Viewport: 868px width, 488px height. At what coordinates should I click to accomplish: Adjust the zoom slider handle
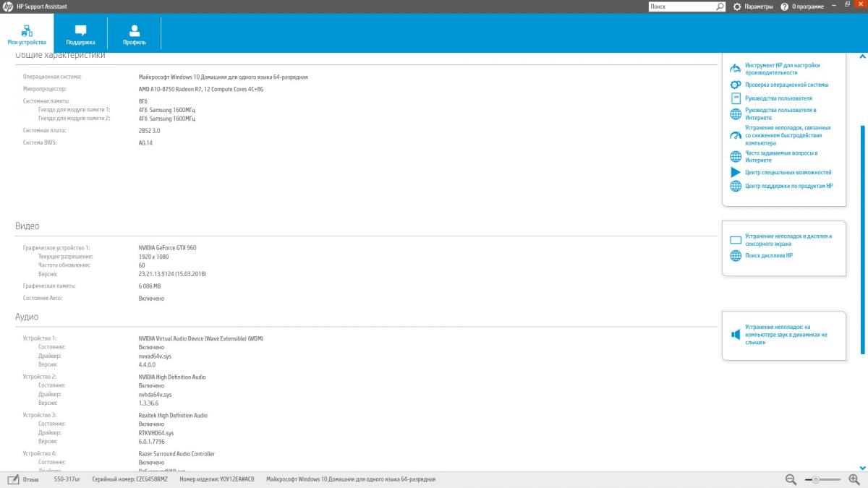[x=815, y=479]
